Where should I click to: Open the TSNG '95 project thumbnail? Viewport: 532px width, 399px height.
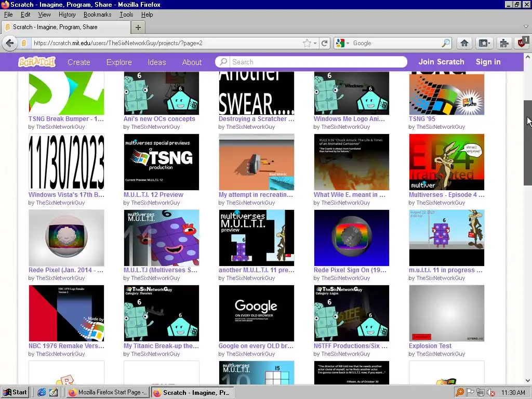click(446, 94)
